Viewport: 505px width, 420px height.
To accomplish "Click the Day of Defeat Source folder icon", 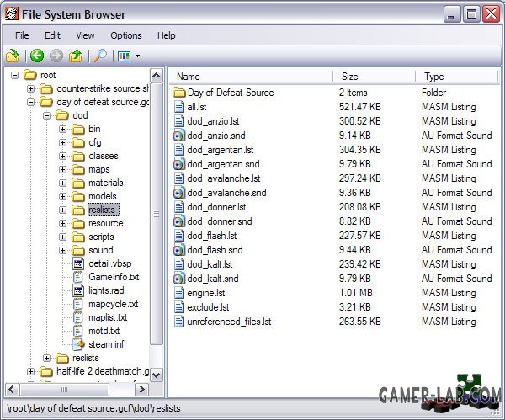I will click(178, 93).
